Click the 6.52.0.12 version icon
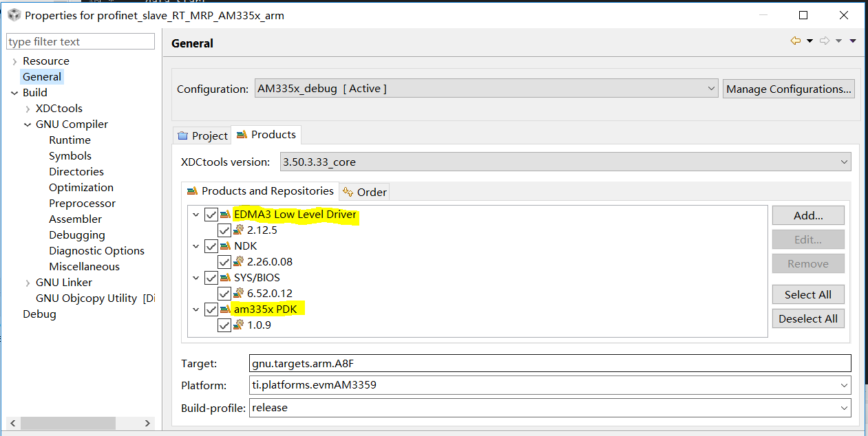The width and height of the screenshot is (868, 436). 239,294
